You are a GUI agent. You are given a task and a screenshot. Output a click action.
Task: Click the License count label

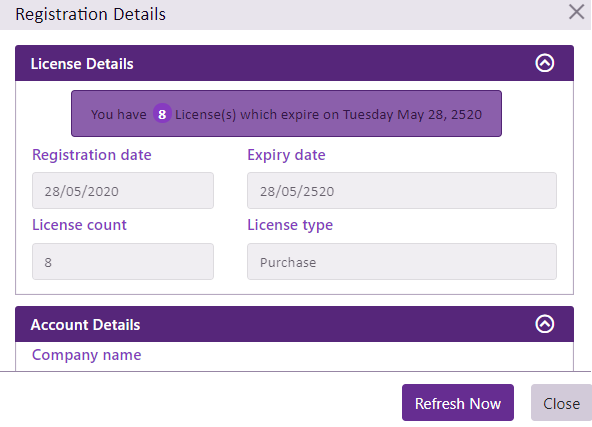(79, 225)
